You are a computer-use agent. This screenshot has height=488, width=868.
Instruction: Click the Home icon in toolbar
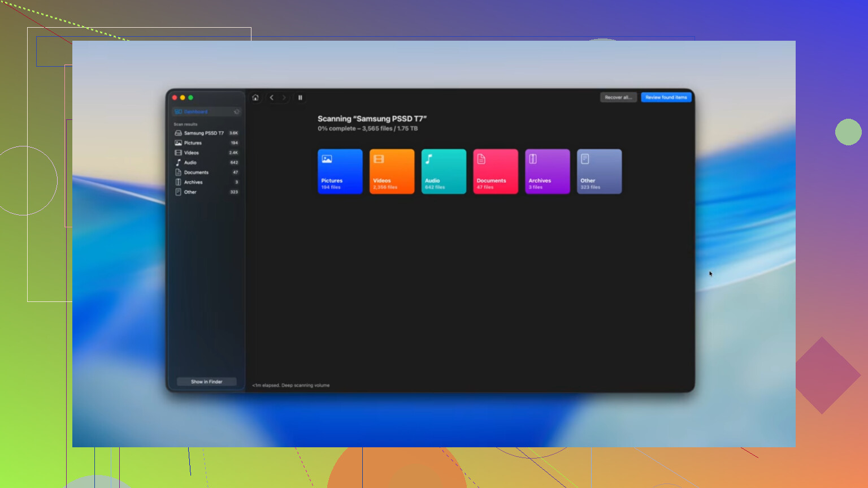(x=255, y=98)
